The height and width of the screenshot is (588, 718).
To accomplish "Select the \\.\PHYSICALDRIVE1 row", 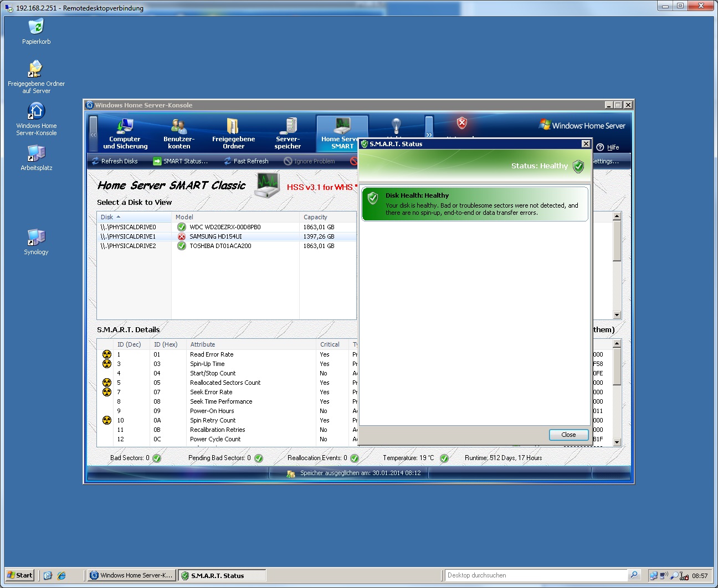I will [227, 236].
